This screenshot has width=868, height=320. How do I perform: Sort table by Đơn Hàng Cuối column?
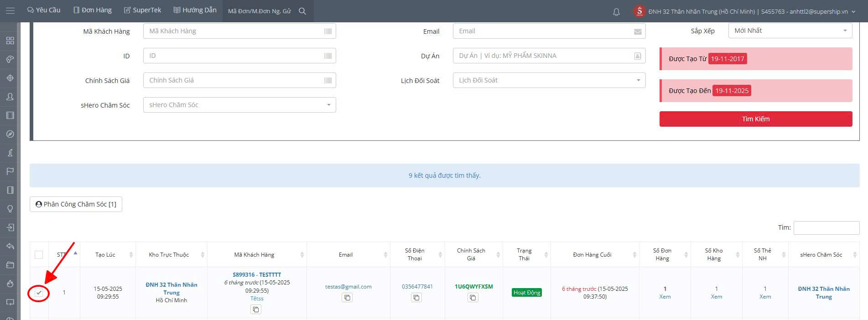point(595,254)
